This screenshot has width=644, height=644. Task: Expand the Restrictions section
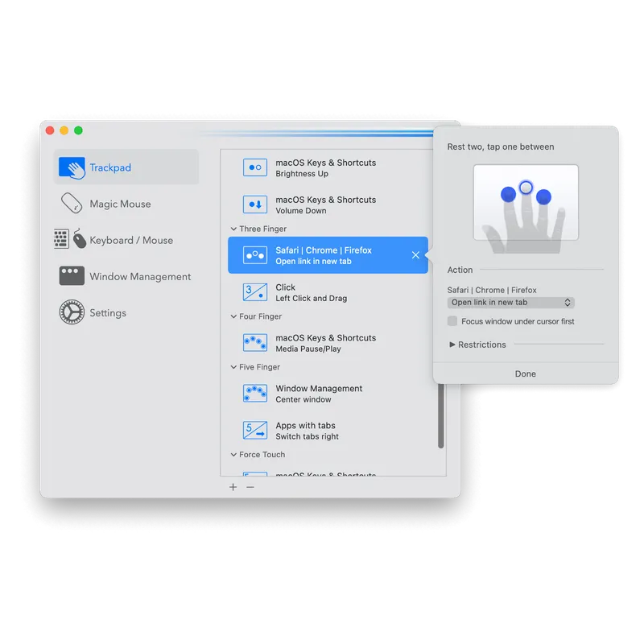coord(452,345)
